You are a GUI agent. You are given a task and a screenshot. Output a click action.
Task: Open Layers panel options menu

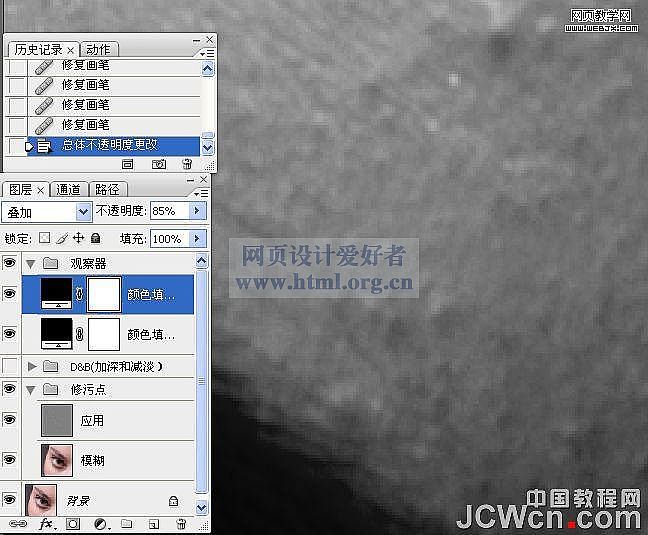tap(201, 193)
